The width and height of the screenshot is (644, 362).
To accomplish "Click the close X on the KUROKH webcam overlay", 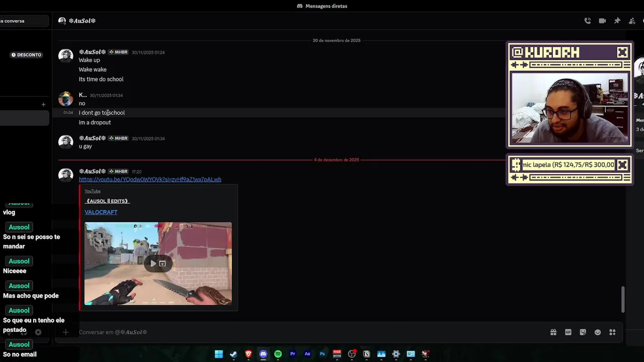I will coord(622,52).
